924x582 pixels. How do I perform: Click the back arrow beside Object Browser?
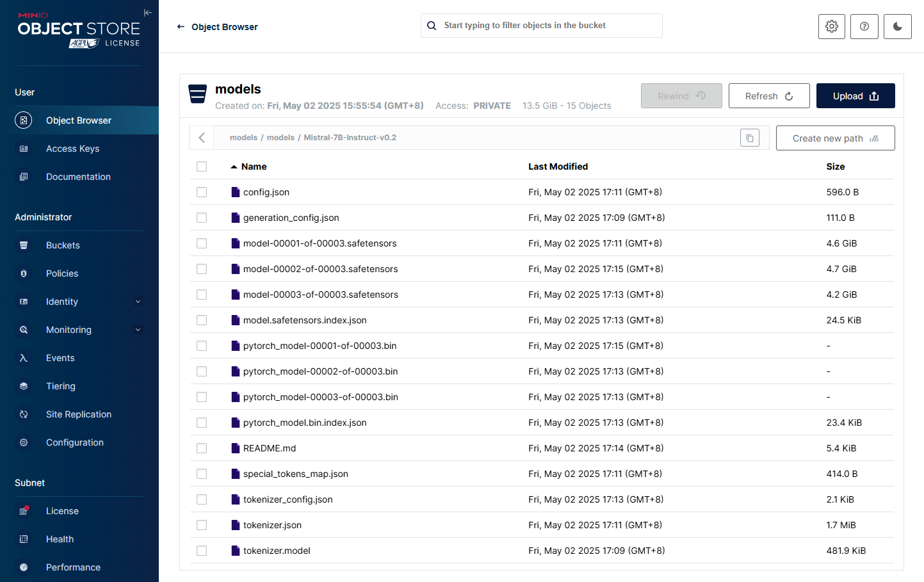181,27
